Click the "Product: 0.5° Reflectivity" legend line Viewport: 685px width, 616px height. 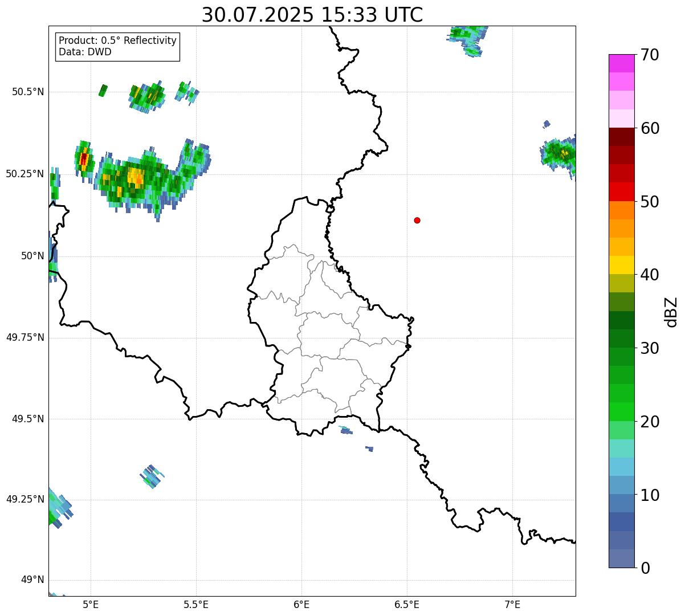(118, 41)
